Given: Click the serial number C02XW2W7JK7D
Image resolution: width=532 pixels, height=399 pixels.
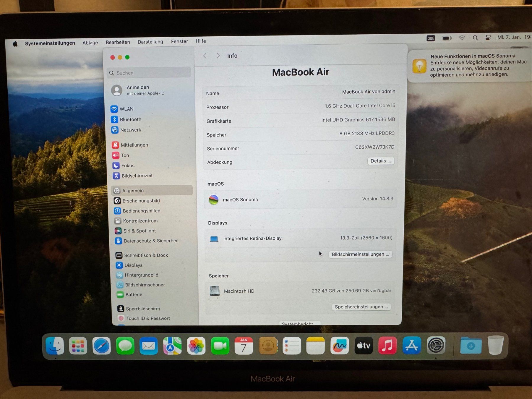Looking at the screenshot, I should (x=374, y=147).
